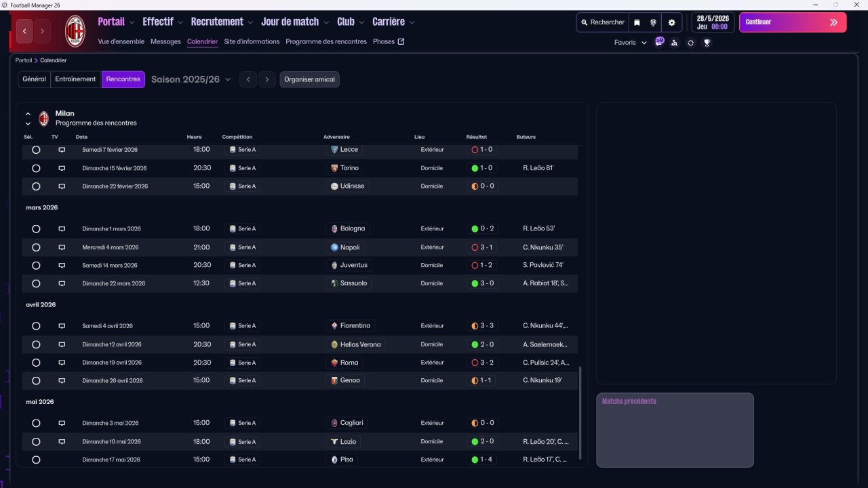Open the Messages tab in the submenu
This screenshot has width=868, height=488.
pyautogui.click(x=165, y=41)
